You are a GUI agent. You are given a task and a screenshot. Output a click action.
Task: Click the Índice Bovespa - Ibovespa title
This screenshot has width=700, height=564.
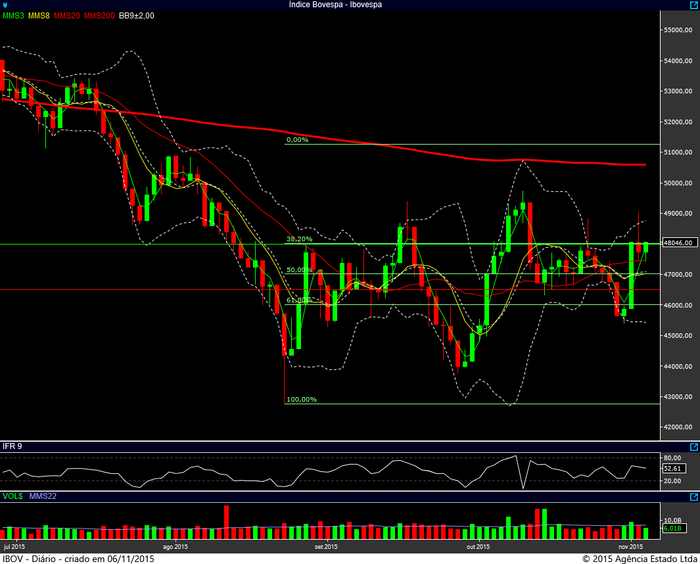pyautogui.click(x=335, y=4)
